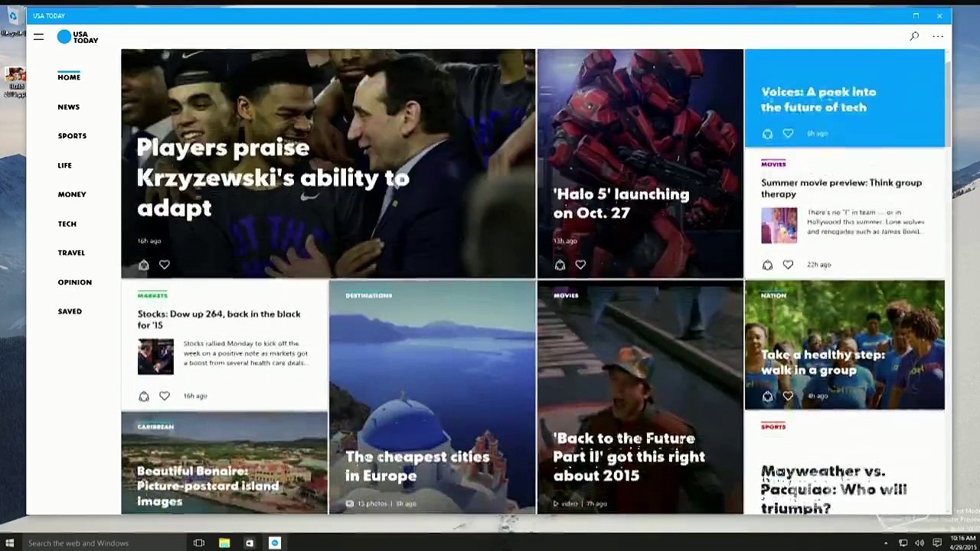
Task: Share the Voices future of tech story
Action: [767, 134]
